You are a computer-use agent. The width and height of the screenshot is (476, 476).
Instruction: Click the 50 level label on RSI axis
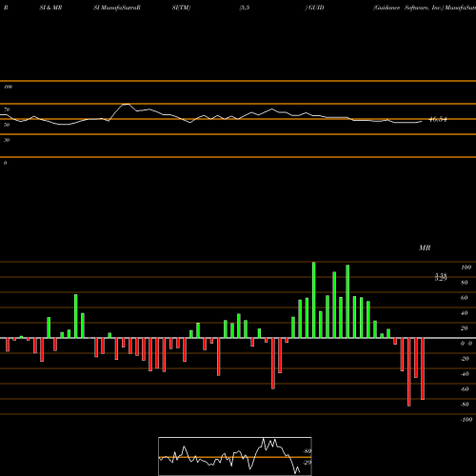click(7, 125)
